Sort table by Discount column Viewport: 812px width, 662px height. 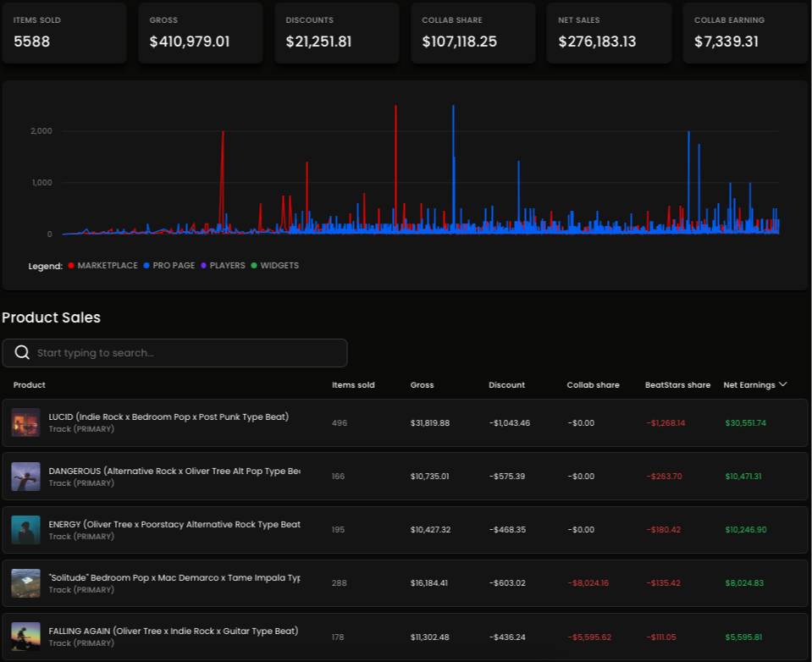(506, 385)
